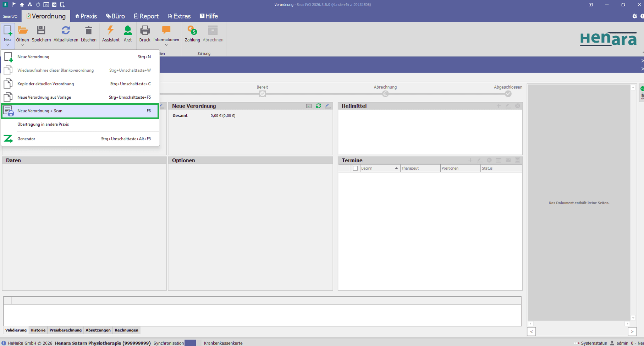Expand the dropdown arrow under Informationen

pyautogui.click(x=166, y=45)
